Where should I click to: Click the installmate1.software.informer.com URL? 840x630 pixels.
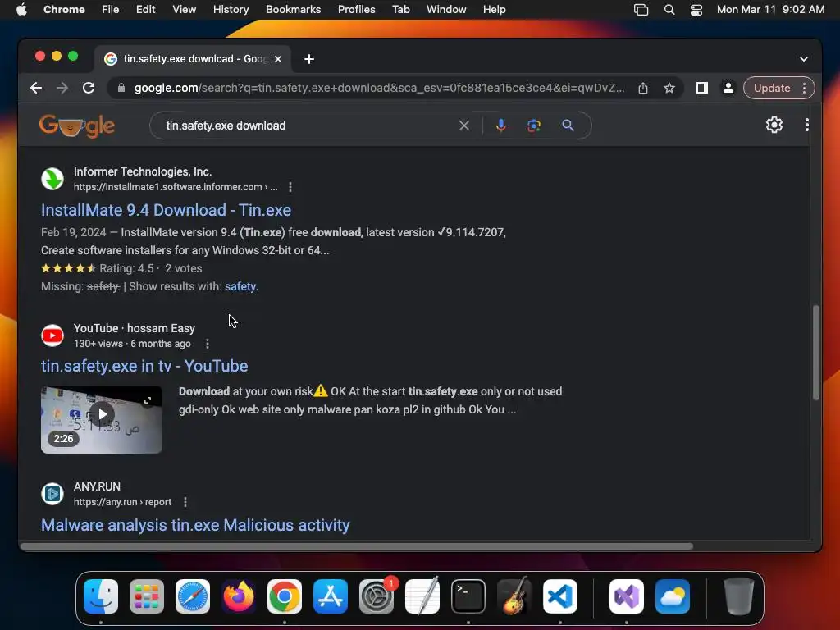(x=176, y=187)
